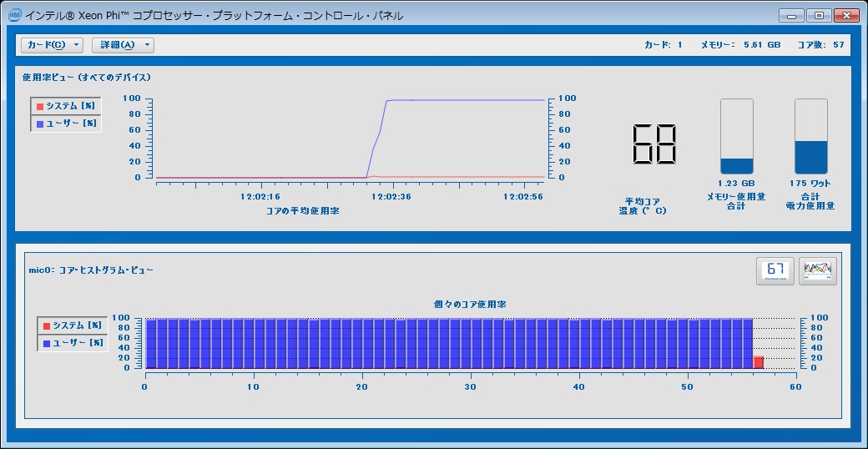Close the control panel window
This screenshot has width=868, height=449.
846,16
